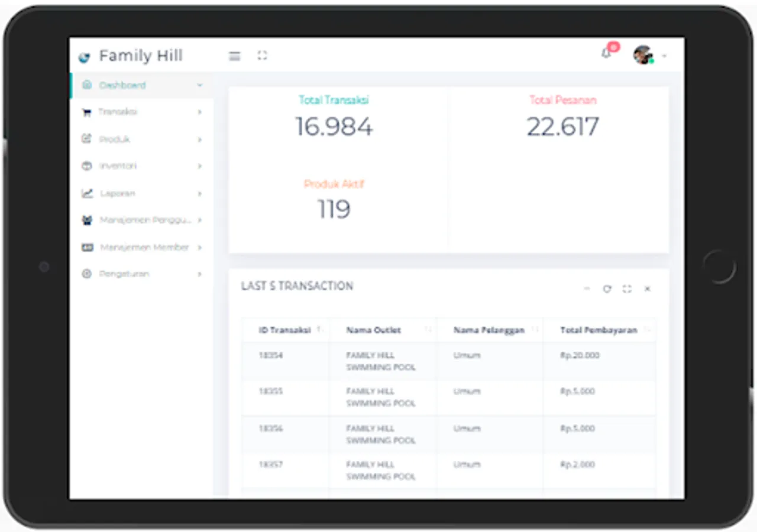Open the Dashboard menu item
Viewport: 757px width, 532px height.
click(142, 85)
